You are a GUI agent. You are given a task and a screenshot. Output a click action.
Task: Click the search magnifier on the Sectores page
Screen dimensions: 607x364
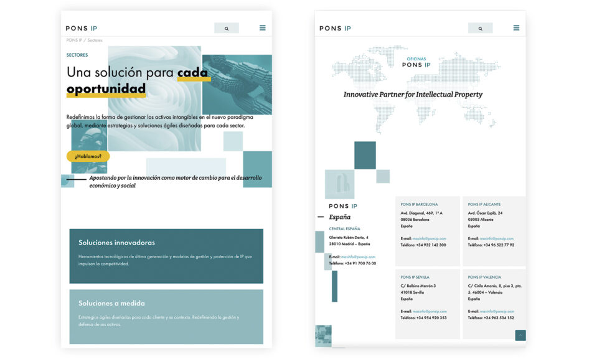click(x=226, y=28)
